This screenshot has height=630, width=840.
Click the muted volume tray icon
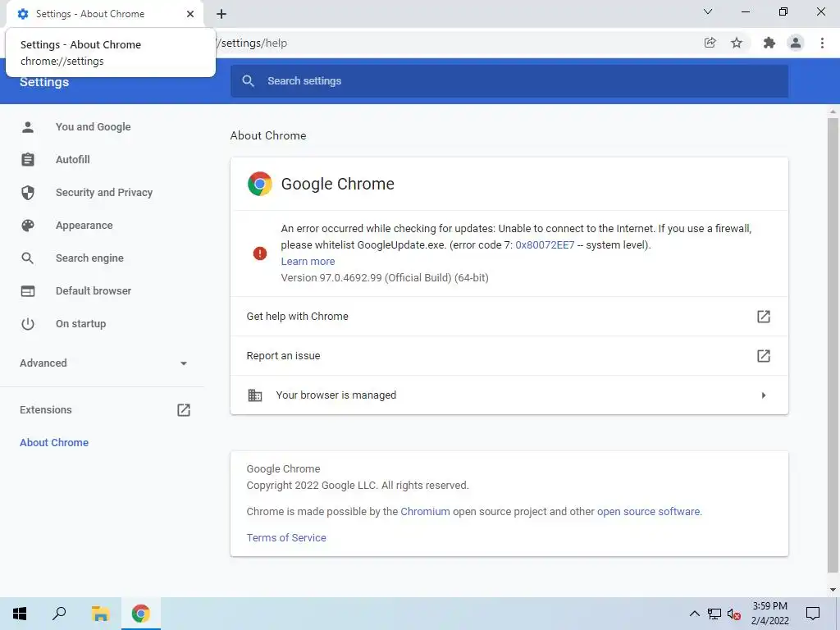(x=734, y=614)
